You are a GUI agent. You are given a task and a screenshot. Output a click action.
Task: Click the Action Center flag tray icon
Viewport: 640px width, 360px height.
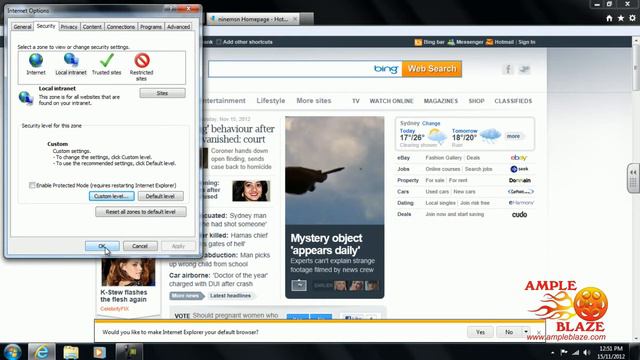pos(564,352)
